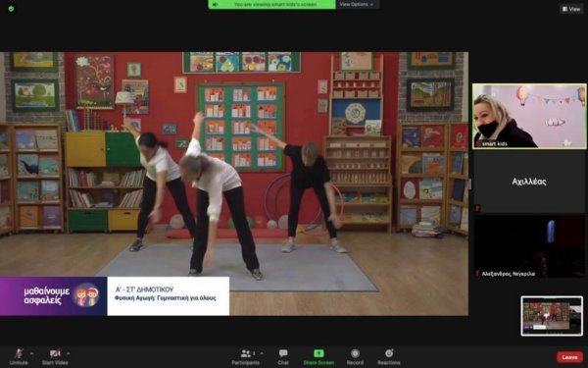Image resolution: width=588 pixels, height=368 pixels.
Task: Unmute the microphone
Action: click(x=19, y=356)
